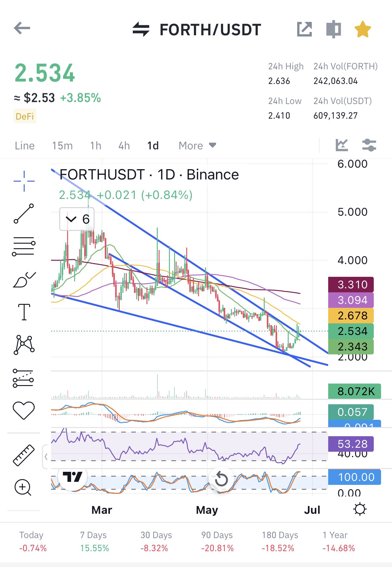This screenshot has height=567, width=392.
Task: Open chart time axis settings gear
Action: [x=360, y=509]
